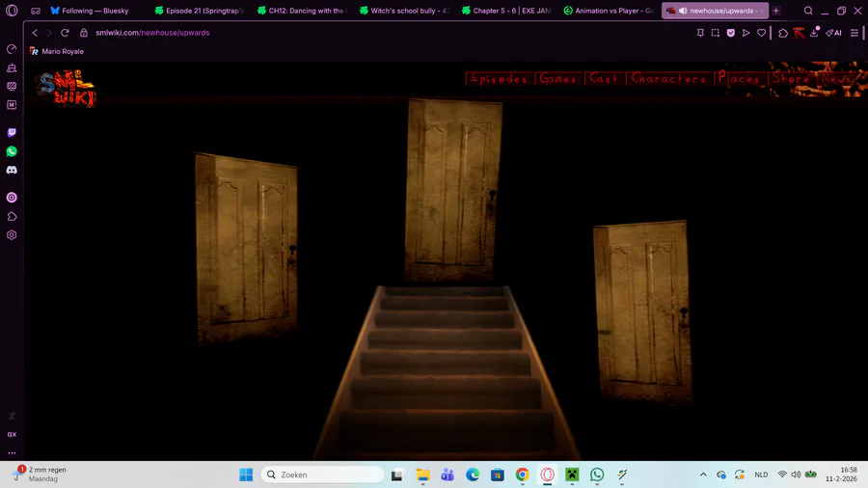868x488 pixels.
Task: Click the left wooden door
Action: tap(246, 249)
